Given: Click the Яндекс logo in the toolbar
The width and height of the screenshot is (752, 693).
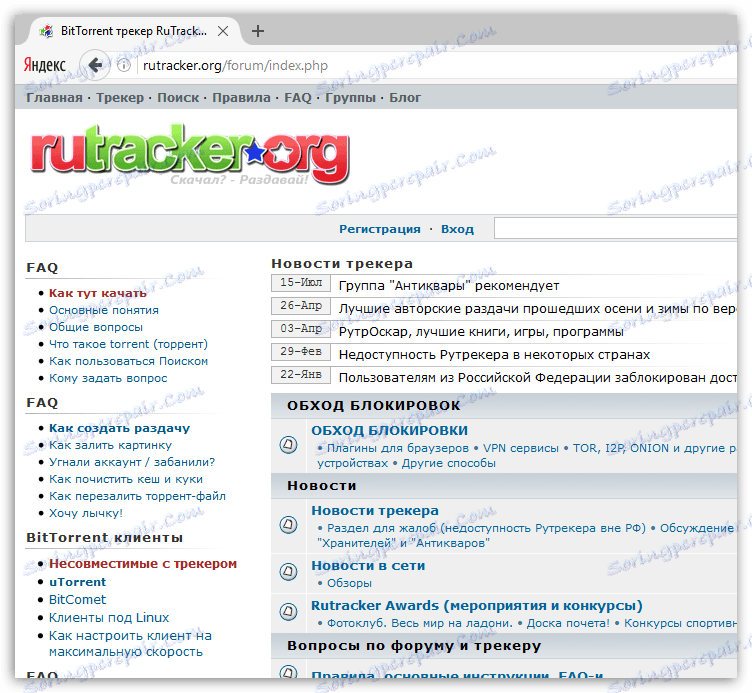Looking at the screenshot, I should pos(45,65).
